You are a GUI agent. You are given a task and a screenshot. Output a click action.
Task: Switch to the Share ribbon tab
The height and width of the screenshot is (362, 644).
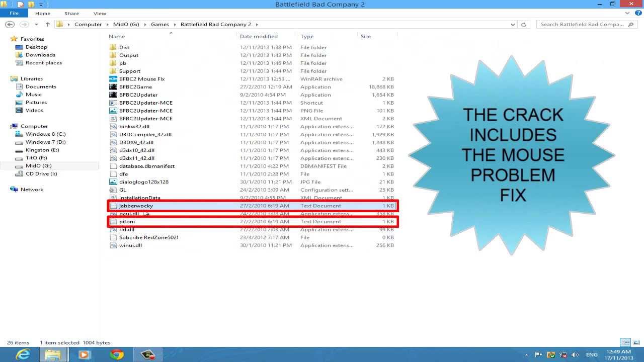point(71,14)
